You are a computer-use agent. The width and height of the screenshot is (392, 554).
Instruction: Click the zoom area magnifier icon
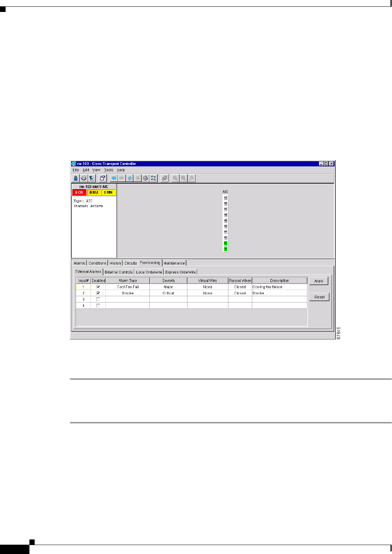(191, 178)
